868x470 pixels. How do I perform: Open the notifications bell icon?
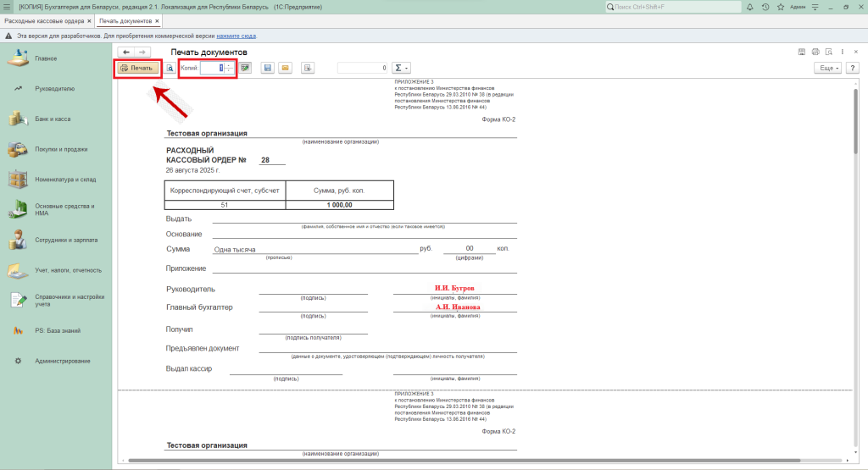tap(750, 7)
